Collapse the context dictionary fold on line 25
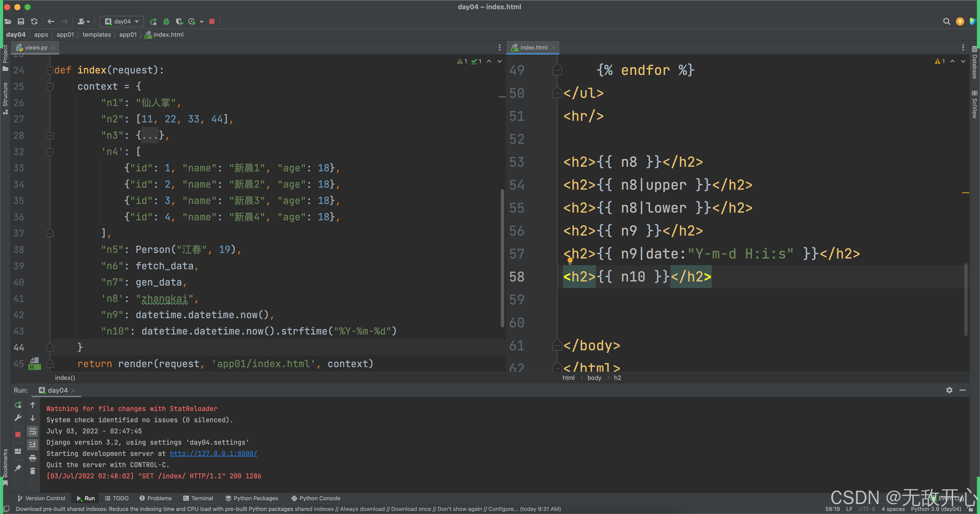Viewport: 980px width, 514px height. tap(50, 87)
